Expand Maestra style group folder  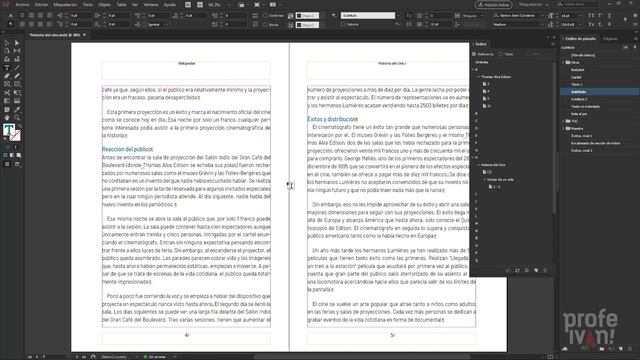tap(563, 129)
